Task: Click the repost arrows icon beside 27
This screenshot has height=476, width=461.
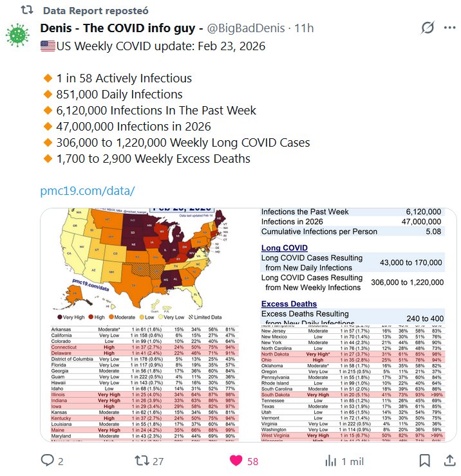Action: click(x=140, y=461)
